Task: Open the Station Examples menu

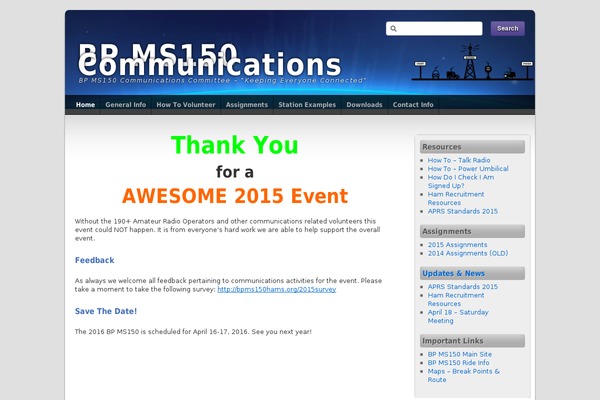Action: [307, 104]
